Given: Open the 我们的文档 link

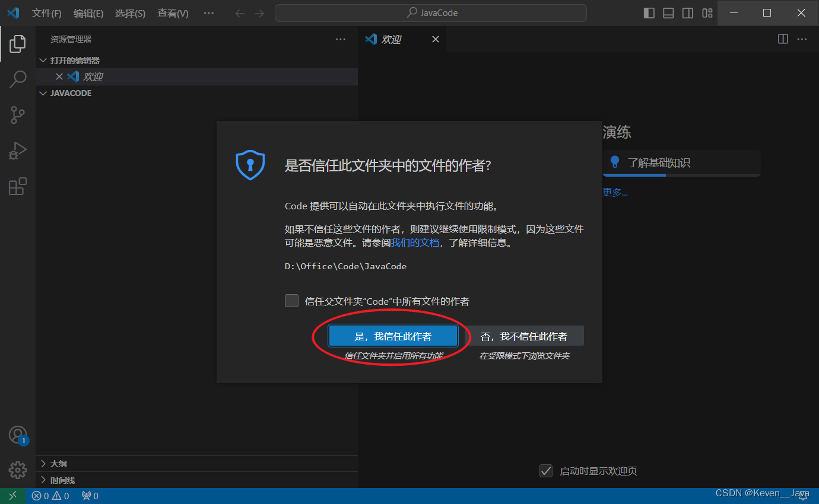Looking at the screenshot, I should point(415,243).
